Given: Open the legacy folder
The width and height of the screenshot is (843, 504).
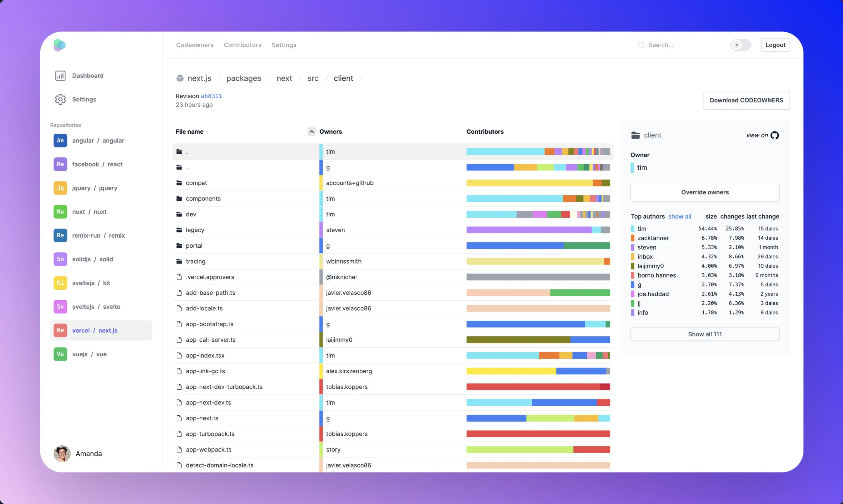Looking at the screenshot, I should tap(195, 230).
